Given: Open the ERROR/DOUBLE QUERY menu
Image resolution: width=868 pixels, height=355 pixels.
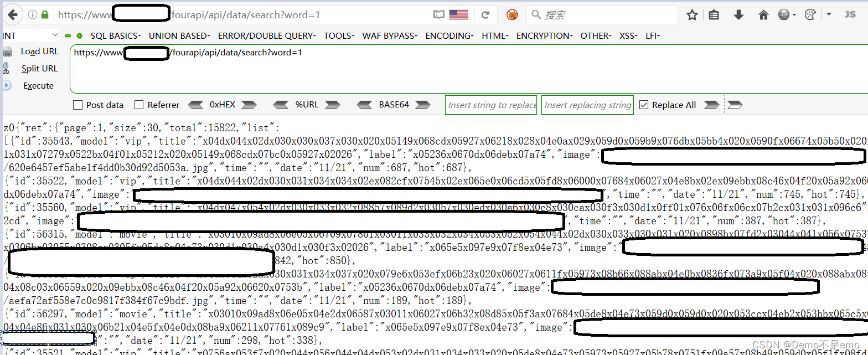Looking at the screenshot, I should tap(267, 35).
